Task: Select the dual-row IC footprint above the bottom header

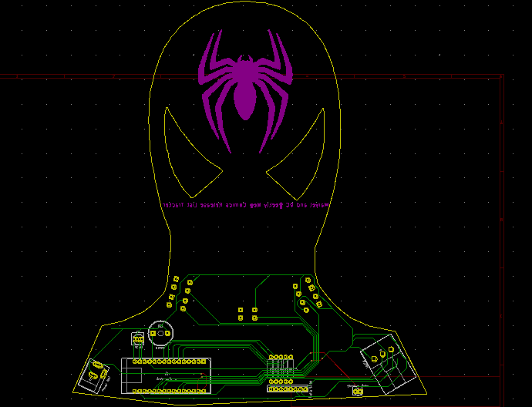Action: tap(281, 369)
